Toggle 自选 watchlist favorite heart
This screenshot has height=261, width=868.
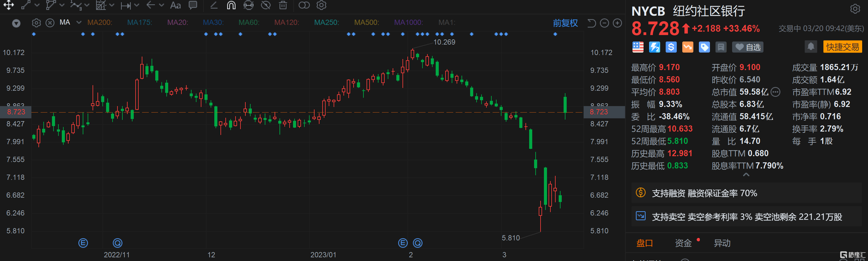coord(748,47)
